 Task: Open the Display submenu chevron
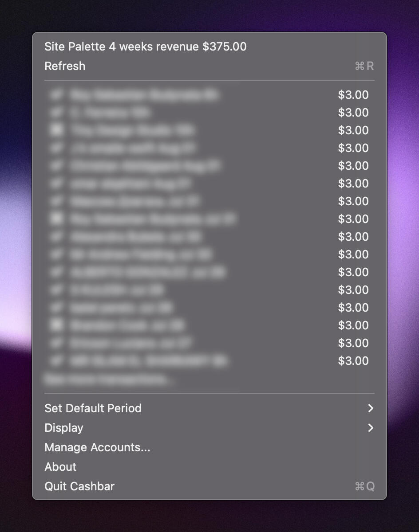[371, 428]
